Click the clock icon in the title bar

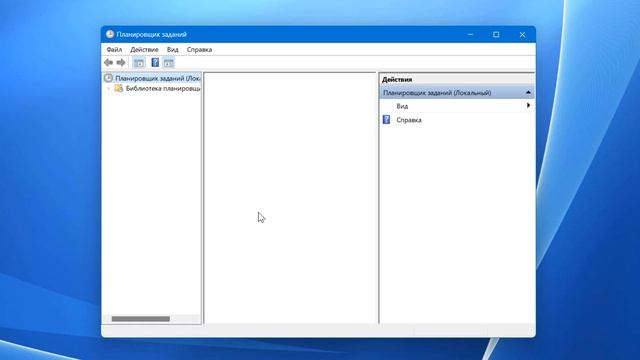point(109,34)
